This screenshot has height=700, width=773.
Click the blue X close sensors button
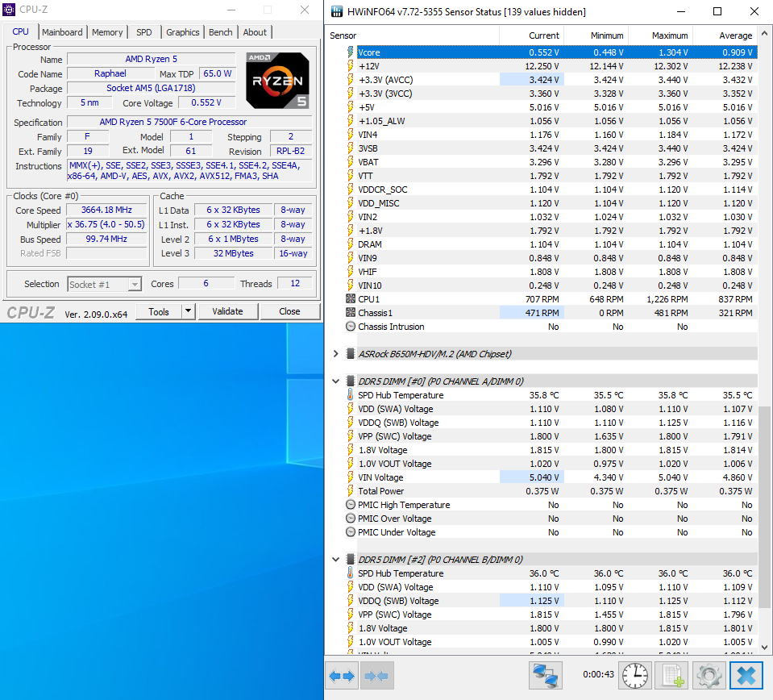click(746, 675)
